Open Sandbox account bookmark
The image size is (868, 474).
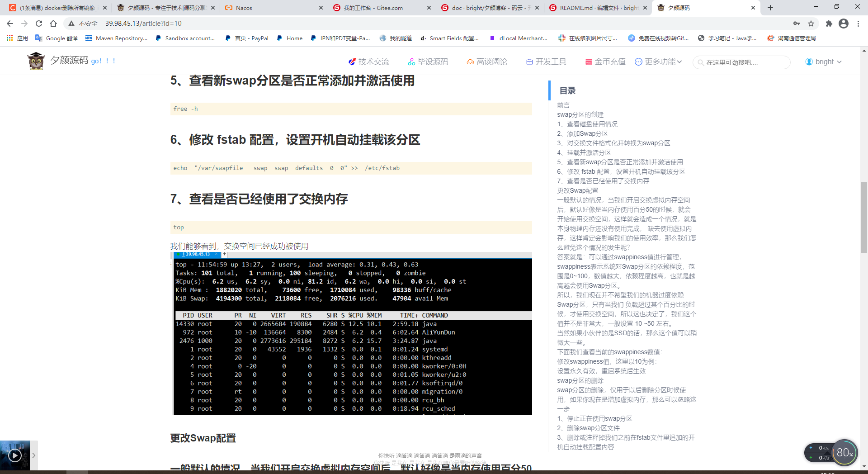[x=185, y=38]
